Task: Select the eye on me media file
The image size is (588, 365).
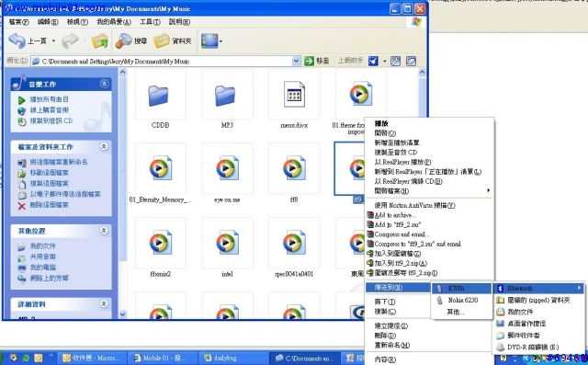Action: click(227, 168)
